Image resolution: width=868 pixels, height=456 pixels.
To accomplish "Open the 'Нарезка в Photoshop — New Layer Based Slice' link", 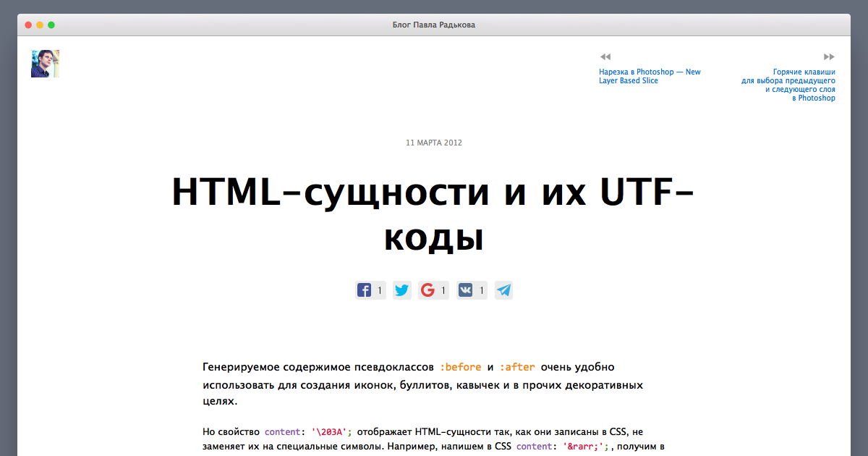I will [x=650, y=76].
